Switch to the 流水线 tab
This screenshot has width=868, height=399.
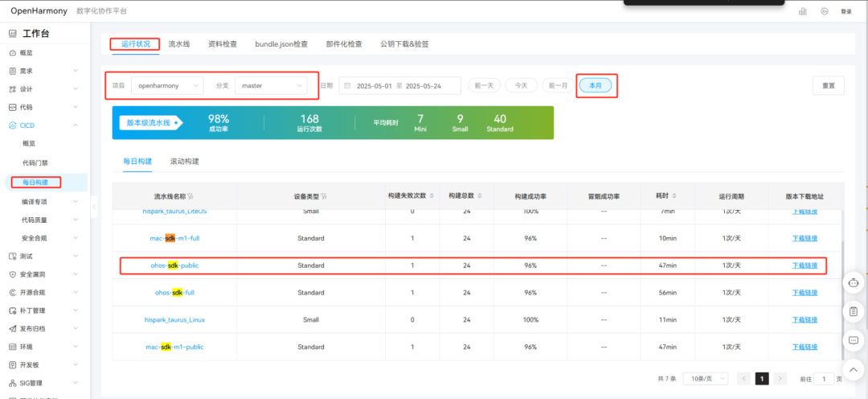click(x=178, y=43)
